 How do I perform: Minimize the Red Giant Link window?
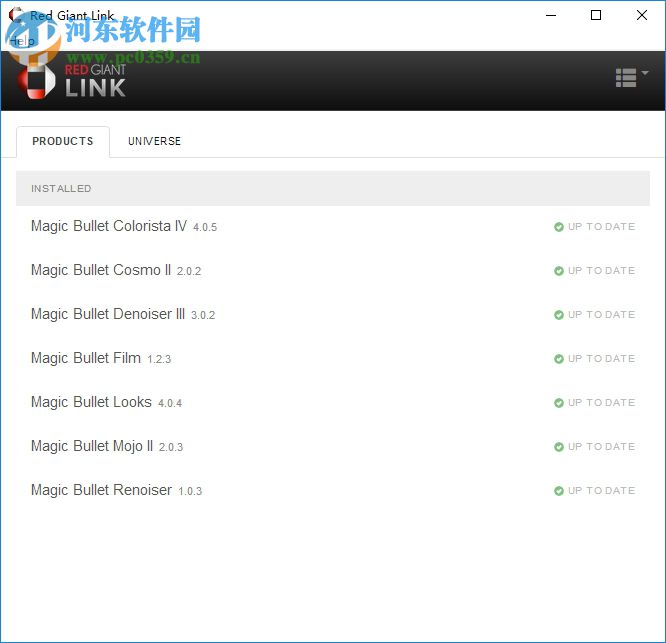tap(551, 15)
